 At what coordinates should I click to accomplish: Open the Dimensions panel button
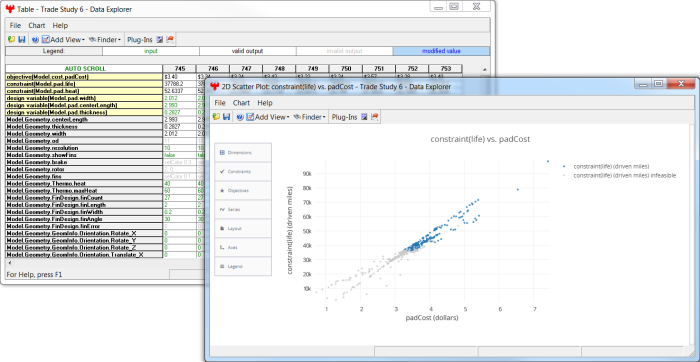coord(243,153)
